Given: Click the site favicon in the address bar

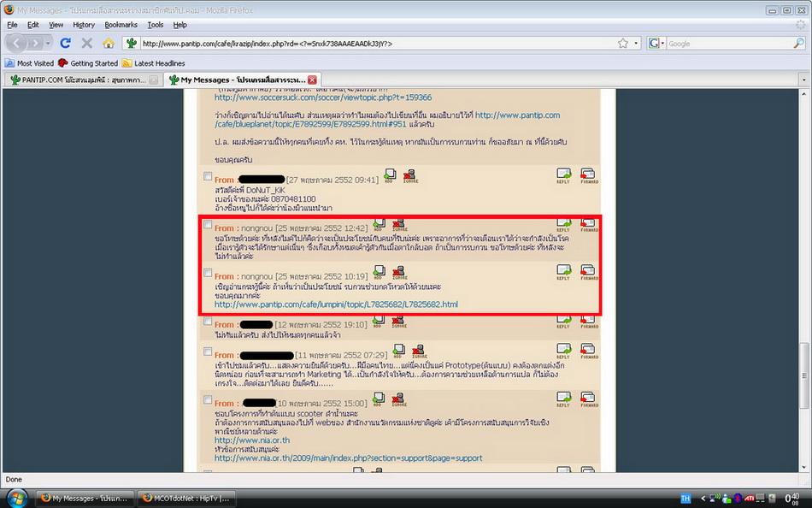Looking at the screenshot, I should 132,44.
